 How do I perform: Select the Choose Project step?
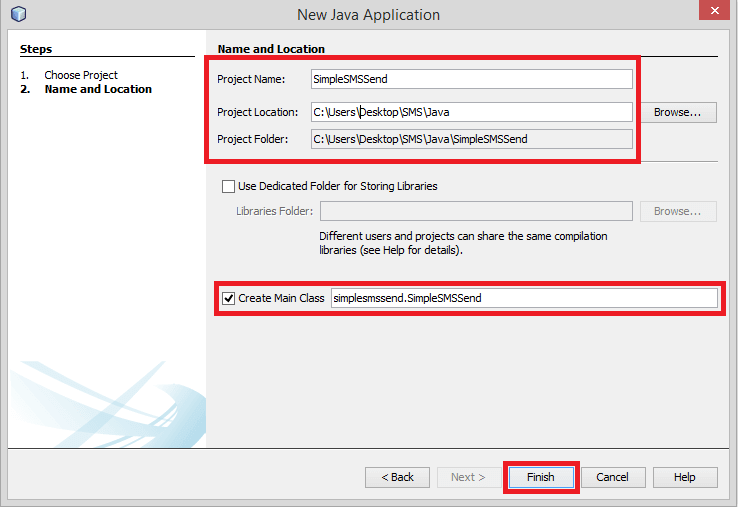click(81, 75)
